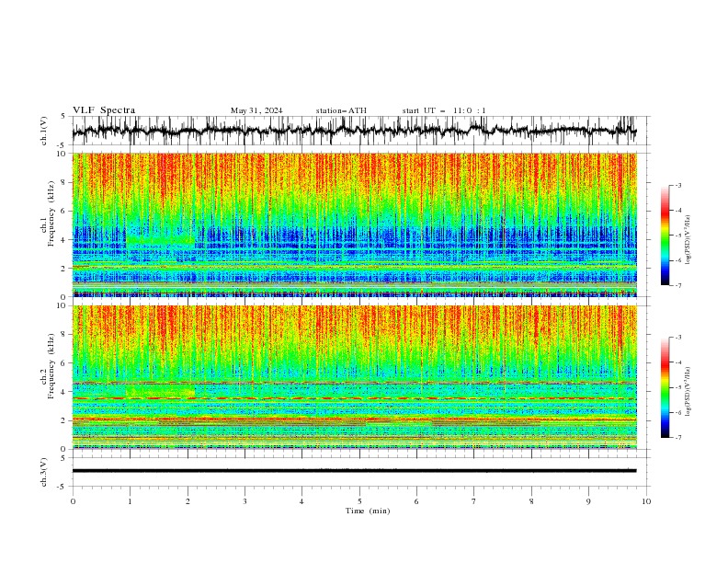The image size is (728, 563).
Task: Click the ch.1 spectrogram plot area
Action: [x=354, y=224]
